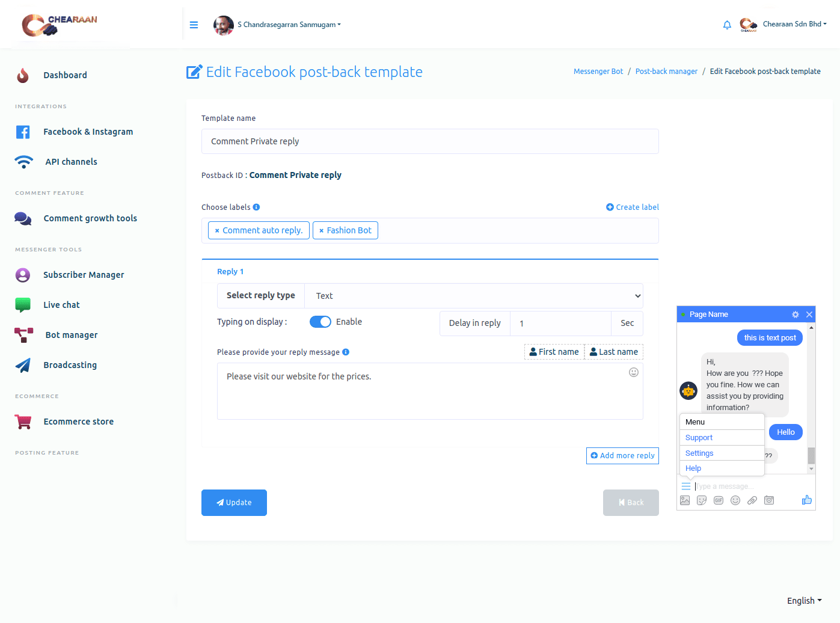Expand the Select reply type dropdown
The height and width of the screenshot is (623, 840).
[473, 296]
